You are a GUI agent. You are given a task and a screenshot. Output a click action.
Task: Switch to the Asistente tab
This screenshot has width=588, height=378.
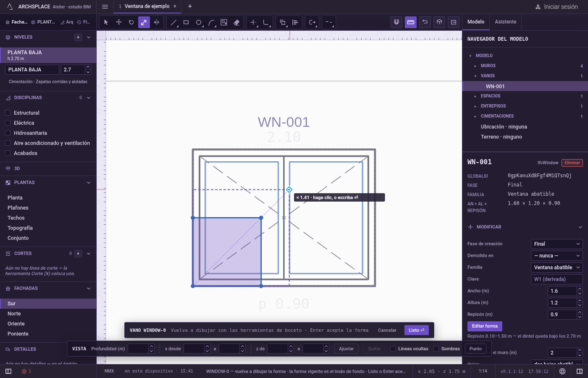click(x=505, y=22)
